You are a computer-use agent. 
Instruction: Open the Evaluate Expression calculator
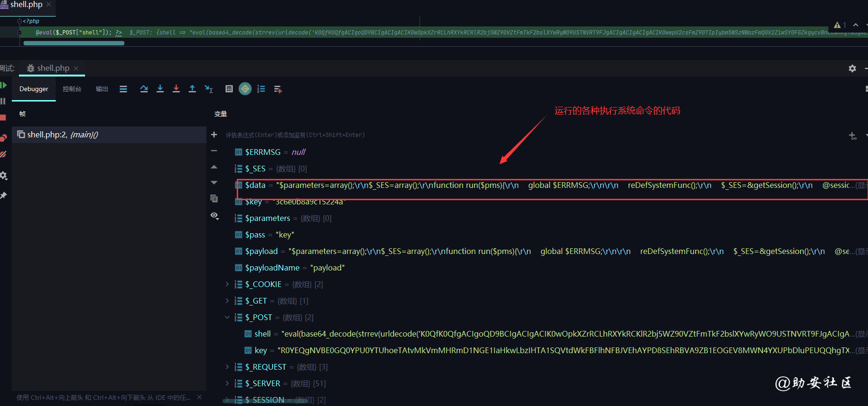[229, 89]
